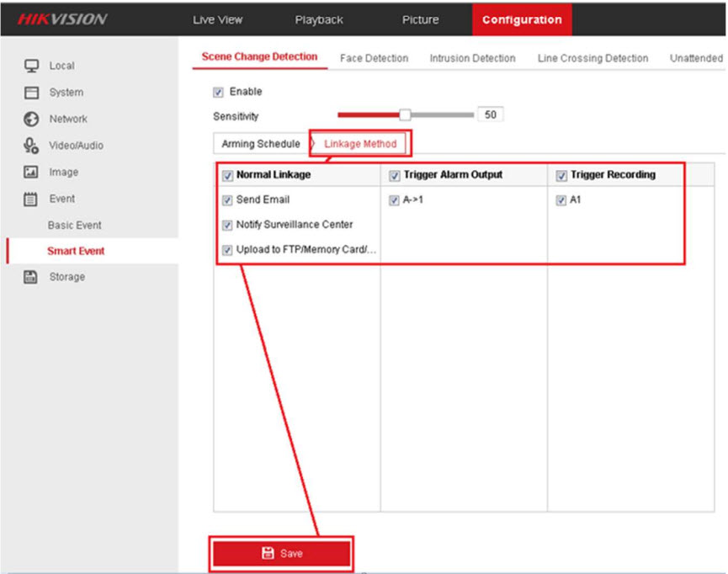This screenshot has height=574, width=728.
Task: Click the Network globe icon
Action: (31, 120)
